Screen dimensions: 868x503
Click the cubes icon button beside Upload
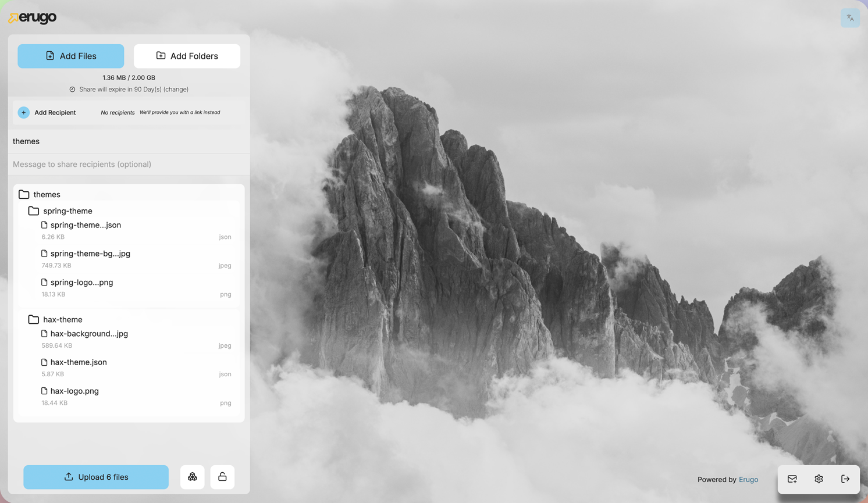pyautogui.click(x=193, y=477)
